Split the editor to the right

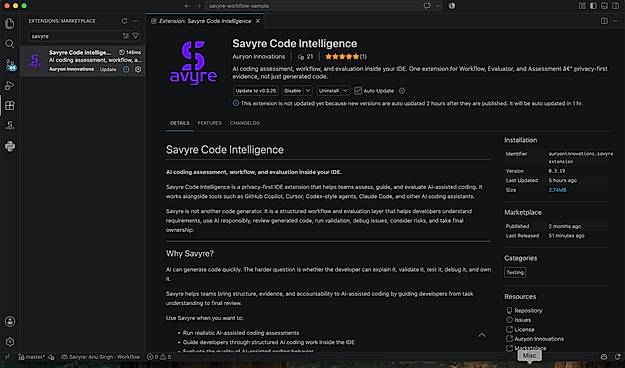(x=604, y=21)
